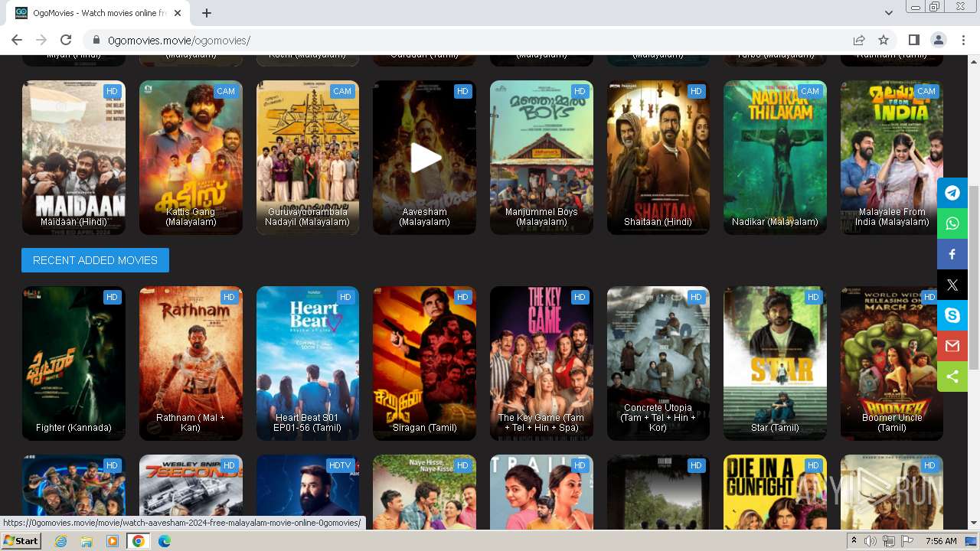Viewport: 980px width, 551px height.
Task: Open Rathnam (Mal + Kan) poster
Action: coord(191,364)
